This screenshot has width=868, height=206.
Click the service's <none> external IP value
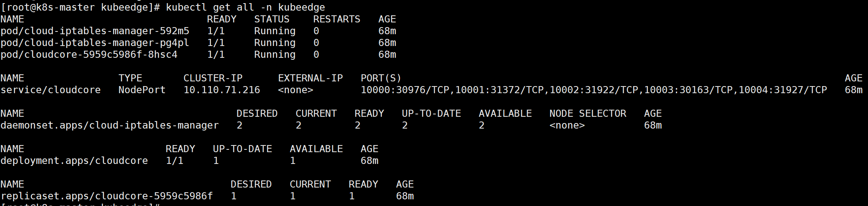295,90
